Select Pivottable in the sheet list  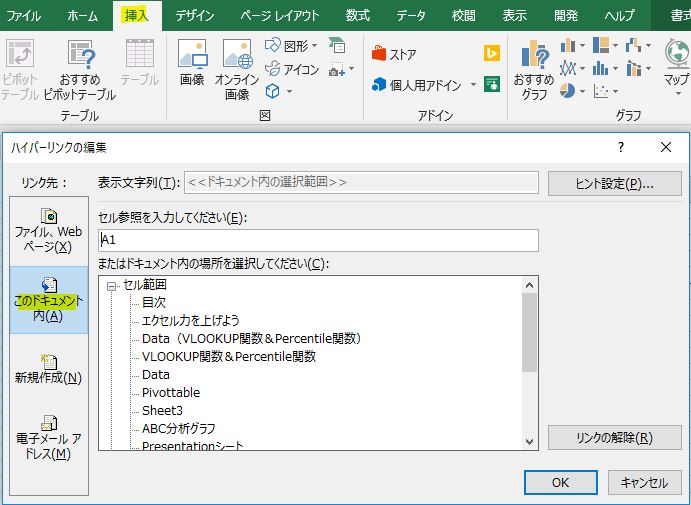[x=171, y=393]
